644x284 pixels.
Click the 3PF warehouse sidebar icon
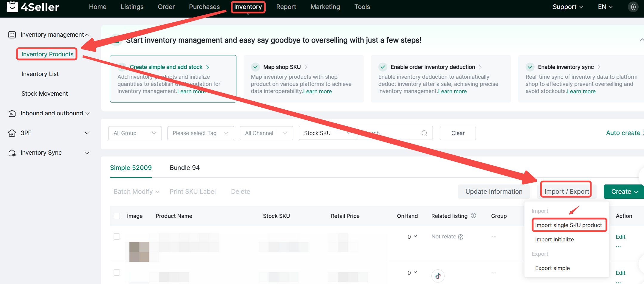[x=12, y=133]
